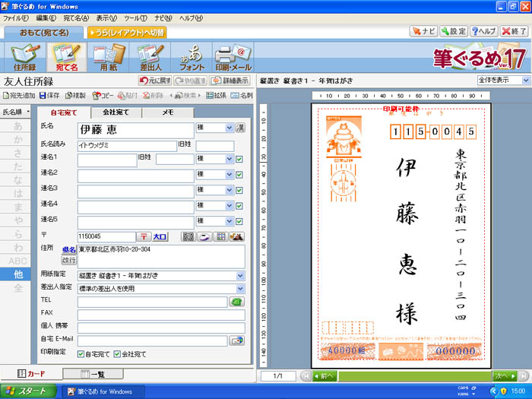532x399 pixels.
Task: Select the 用紙 paper toolbar icon
Action: click(110, 58)
